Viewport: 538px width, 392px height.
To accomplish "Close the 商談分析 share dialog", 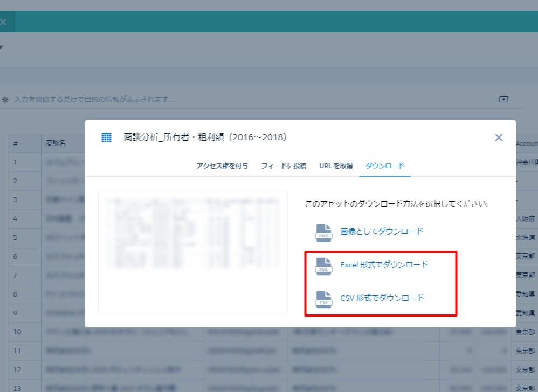I will (499, 137).
